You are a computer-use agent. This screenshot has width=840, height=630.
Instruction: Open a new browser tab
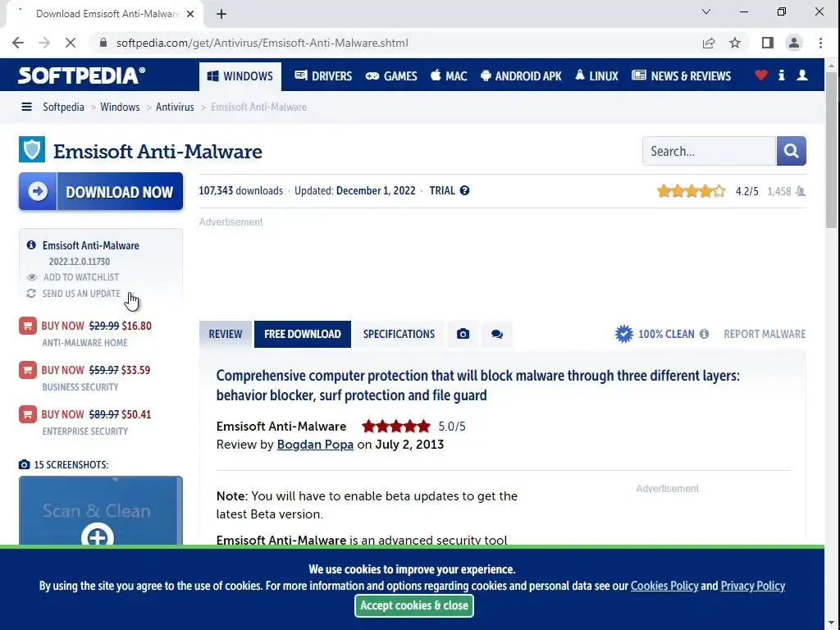(221, 14)
